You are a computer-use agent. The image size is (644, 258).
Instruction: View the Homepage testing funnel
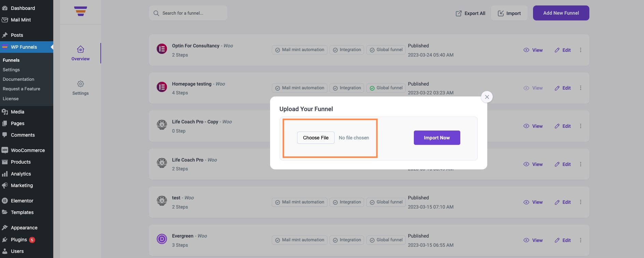click(x=533, y=88)
